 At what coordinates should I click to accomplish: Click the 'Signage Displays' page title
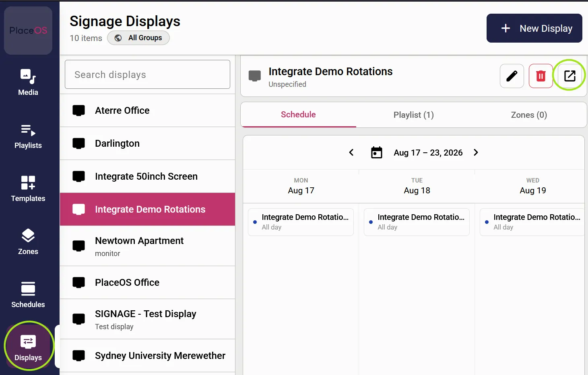(125, 21)
